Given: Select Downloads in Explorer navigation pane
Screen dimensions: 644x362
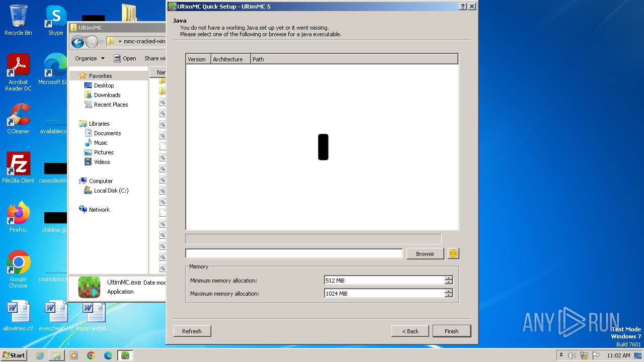Looking at the screenshot, I should point(107,95).
